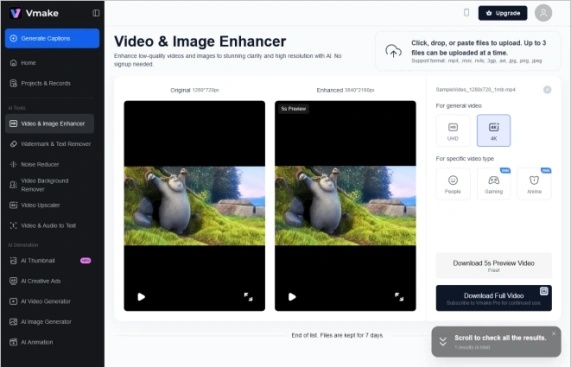Select the Anime video type
Image resolution: width=571 pixels, height=367 pixels.
point(534,184)
